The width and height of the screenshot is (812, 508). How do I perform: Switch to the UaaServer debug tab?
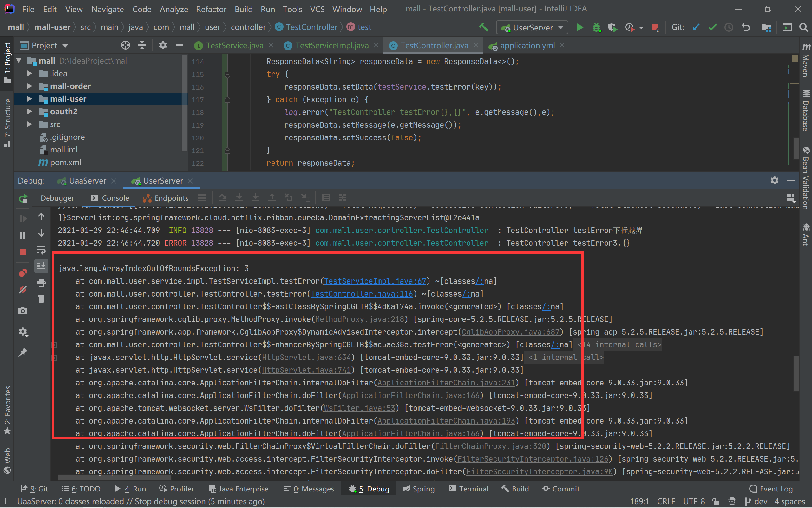point(87,181)
